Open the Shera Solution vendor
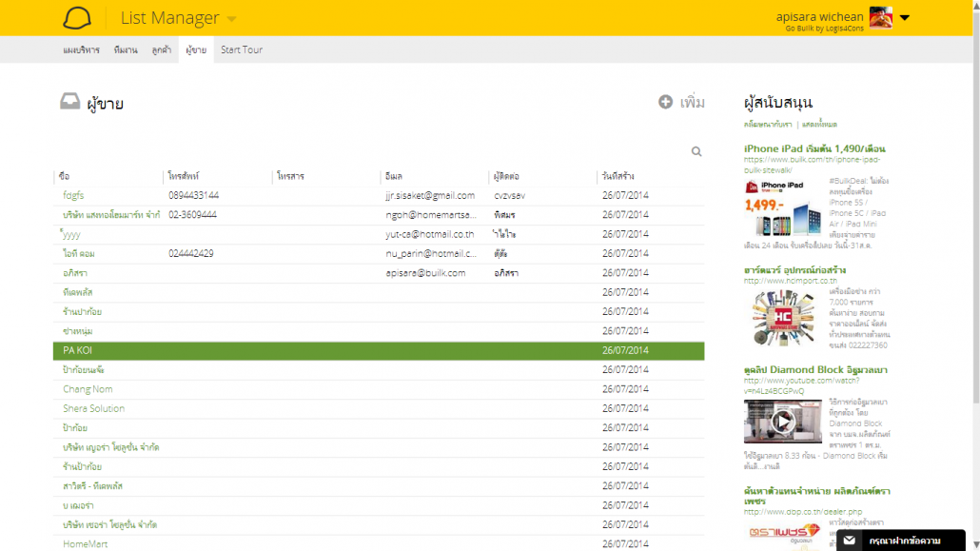The height and width of the screenshot is (551, 980). pyautogui.click(x=94, y=408)
